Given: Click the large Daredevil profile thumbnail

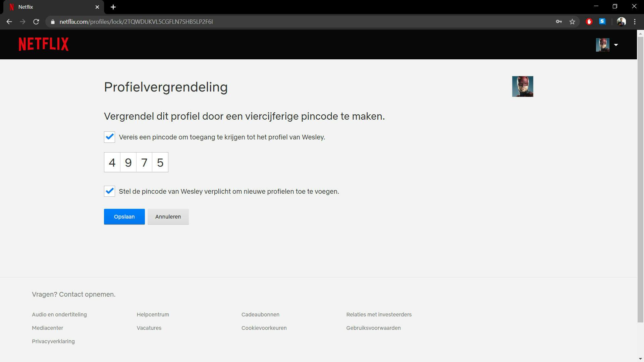Looking at the screenshot, I should click(522, 86).
